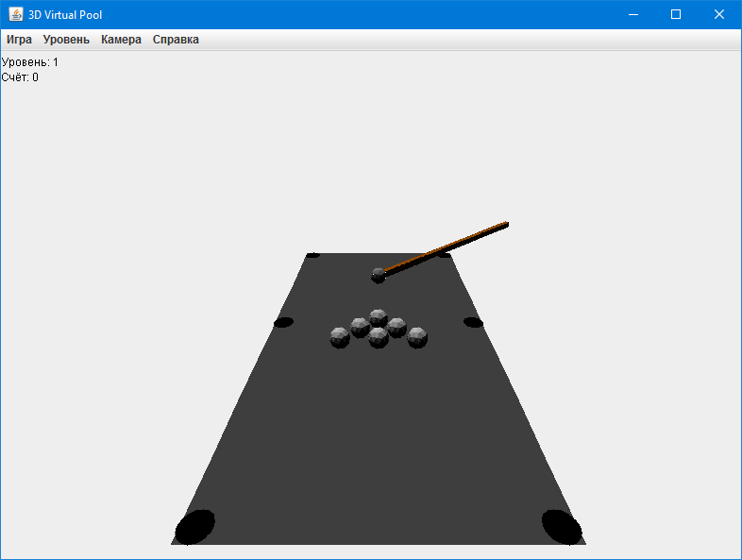The image size is (742, 560).
Task: Open the Уровень menu
Action: [x=66, y=40]
